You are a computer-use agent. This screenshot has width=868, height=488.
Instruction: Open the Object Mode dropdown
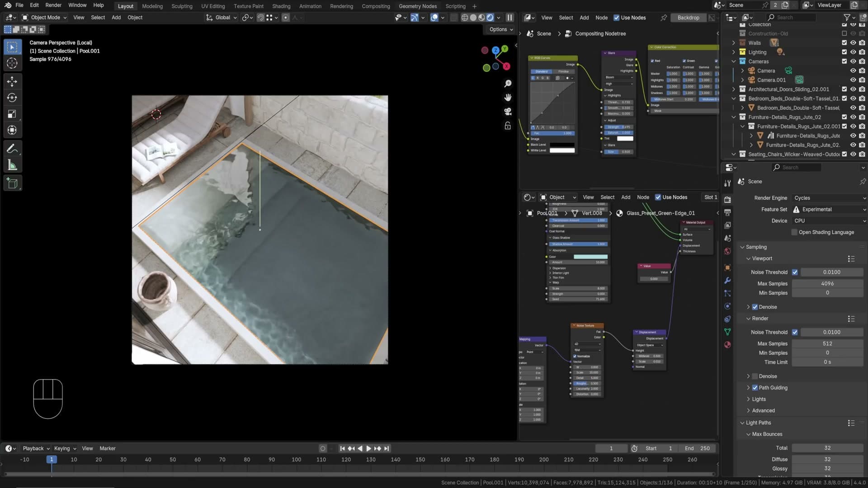click(44, 18)
